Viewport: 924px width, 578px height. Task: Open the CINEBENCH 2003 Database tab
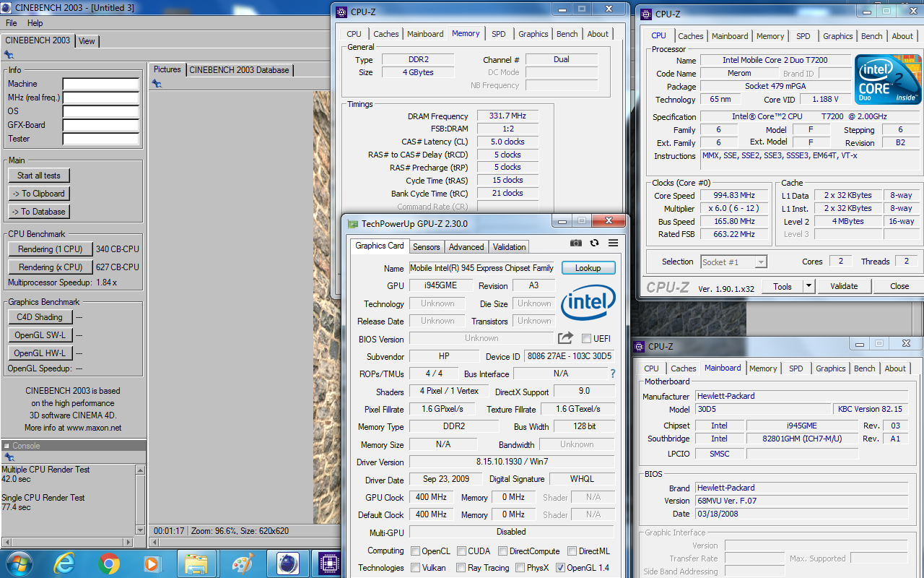coord(239,70)
